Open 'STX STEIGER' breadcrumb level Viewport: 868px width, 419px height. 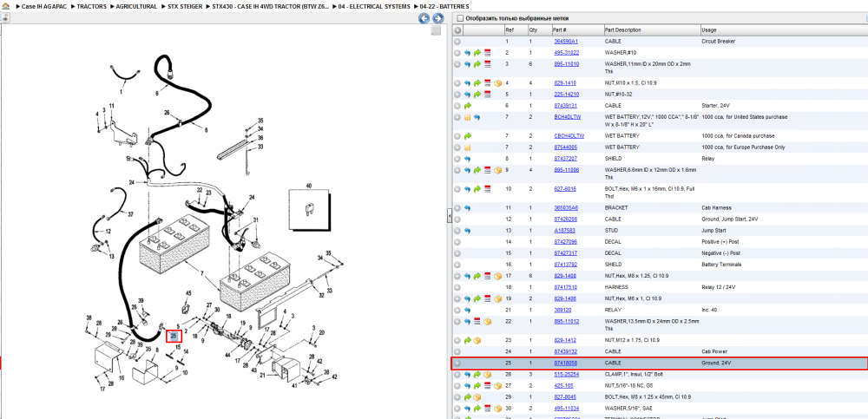185,6
